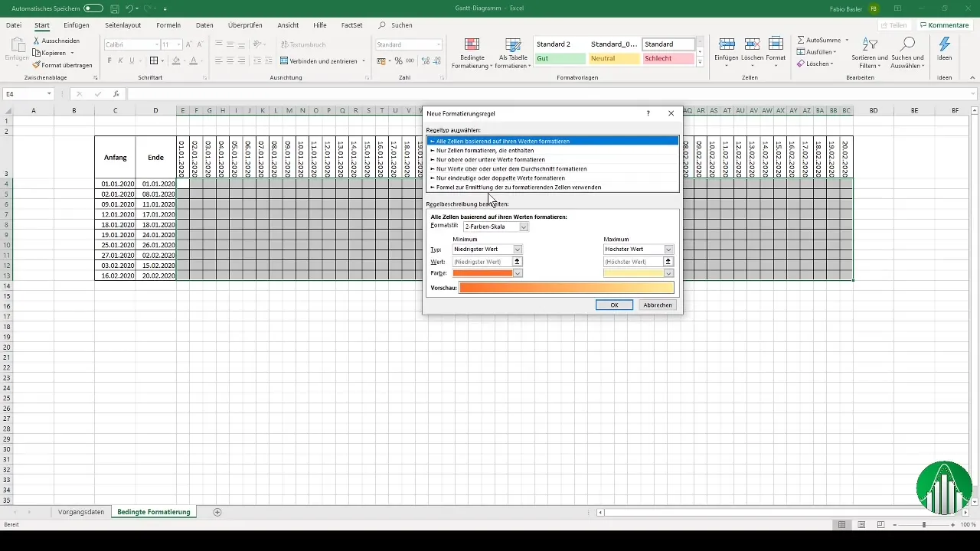Click the Suchen search field in ribbon
This screenshot has width=980, height=551.
pyautogui.click(x=401, y=25)
